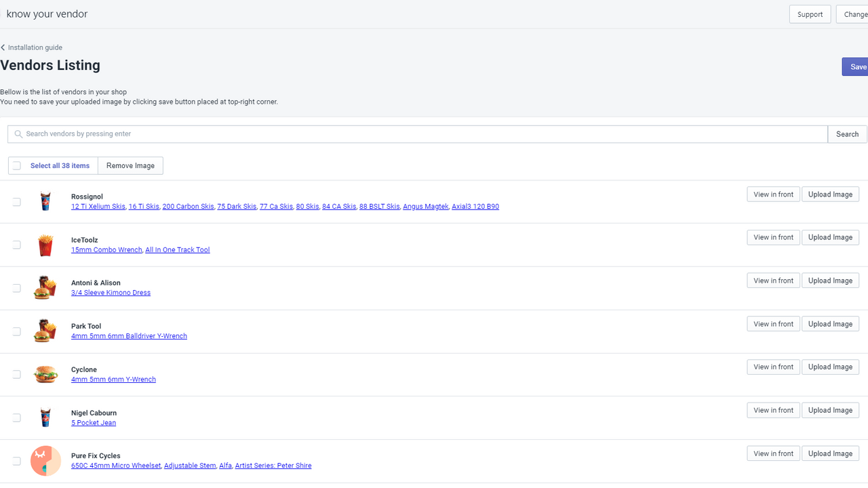The width and height of the screenshot is (868, 488).
Task: Check the Antoni & Alison row checkbox
Action: pyautogui.click(x=17, y=288)
